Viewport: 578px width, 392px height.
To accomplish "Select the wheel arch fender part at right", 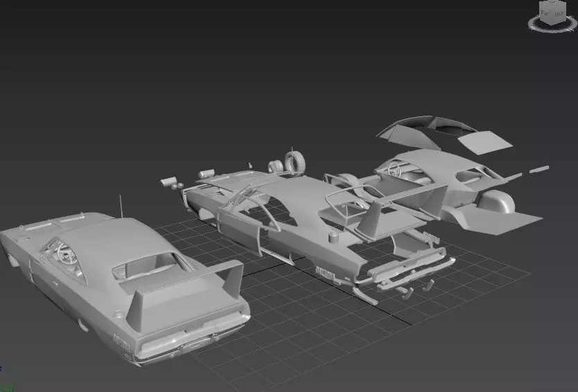I will 496,202.
